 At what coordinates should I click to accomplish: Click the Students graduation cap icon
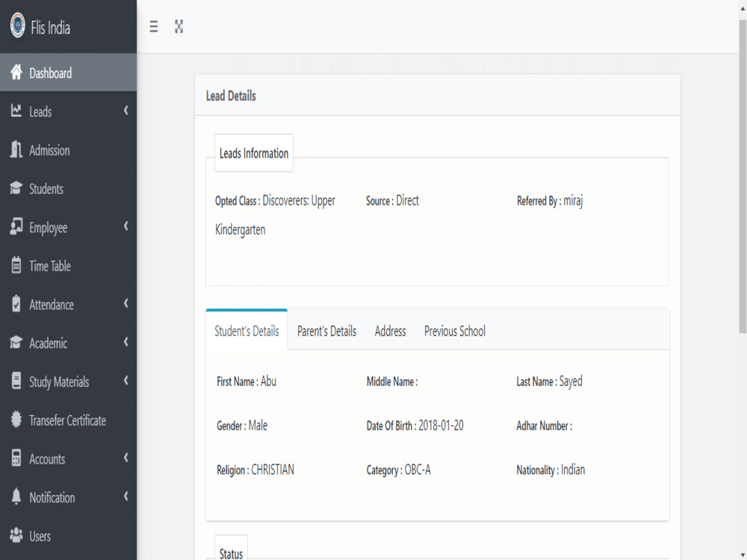click(16, 188)
